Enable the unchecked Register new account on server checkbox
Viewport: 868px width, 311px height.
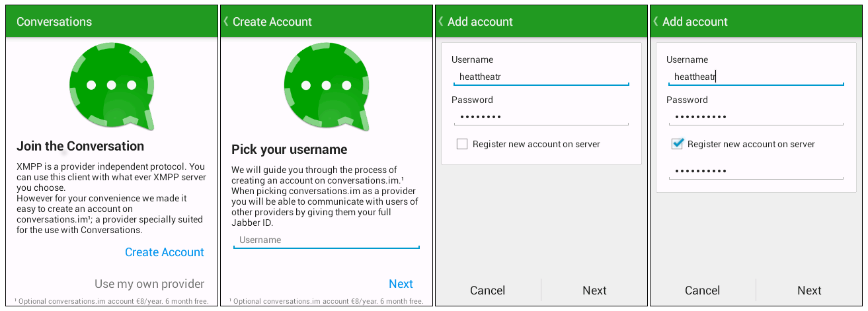click(x=462, y=144)
